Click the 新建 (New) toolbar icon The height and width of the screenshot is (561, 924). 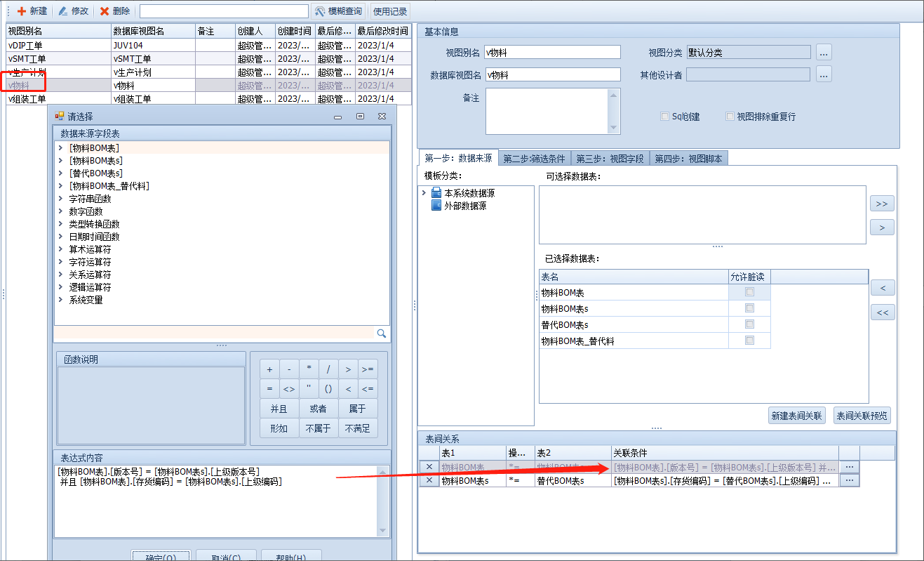[x=22, y=11]
